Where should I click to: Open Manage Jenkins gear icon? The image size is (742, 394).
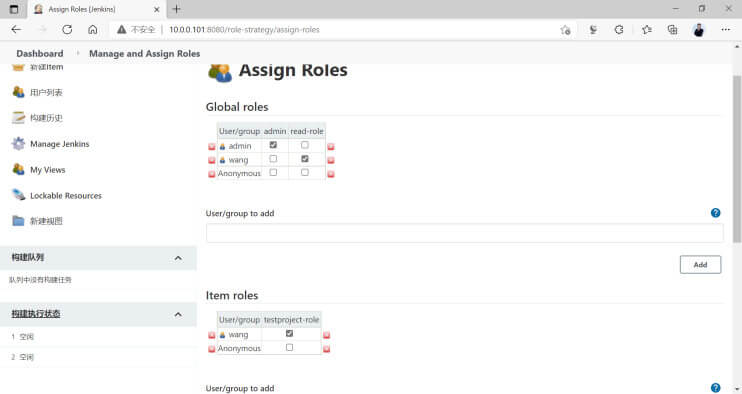click(18, 143)
